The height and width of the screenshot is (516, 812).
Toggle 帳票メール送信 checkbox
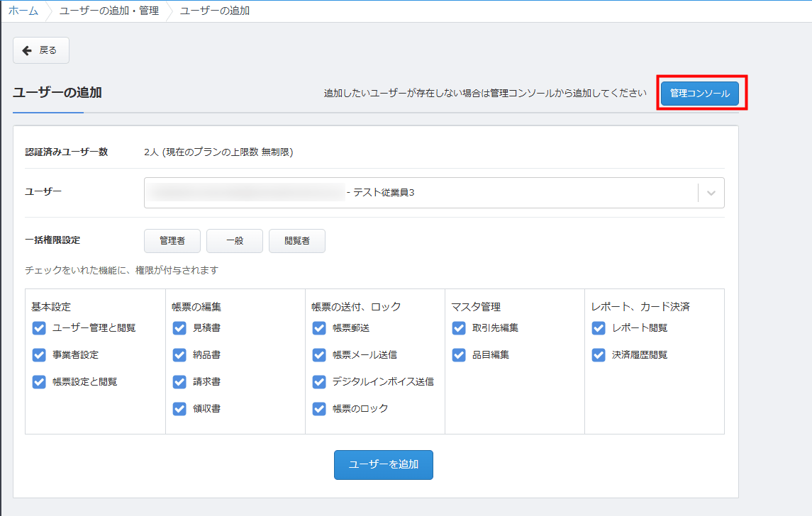319,355
